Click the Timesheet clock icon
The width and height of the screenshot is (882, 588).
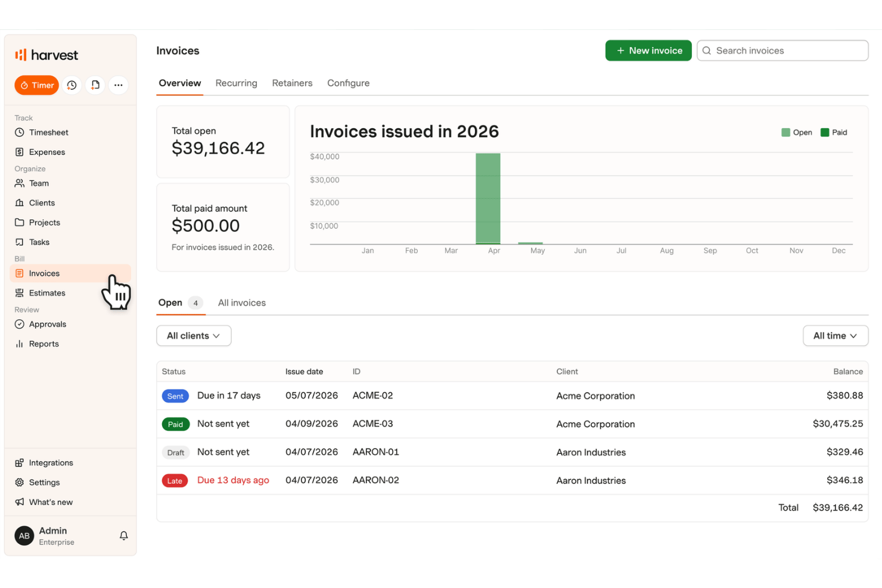pyautogui.click(x=20, y=132)
